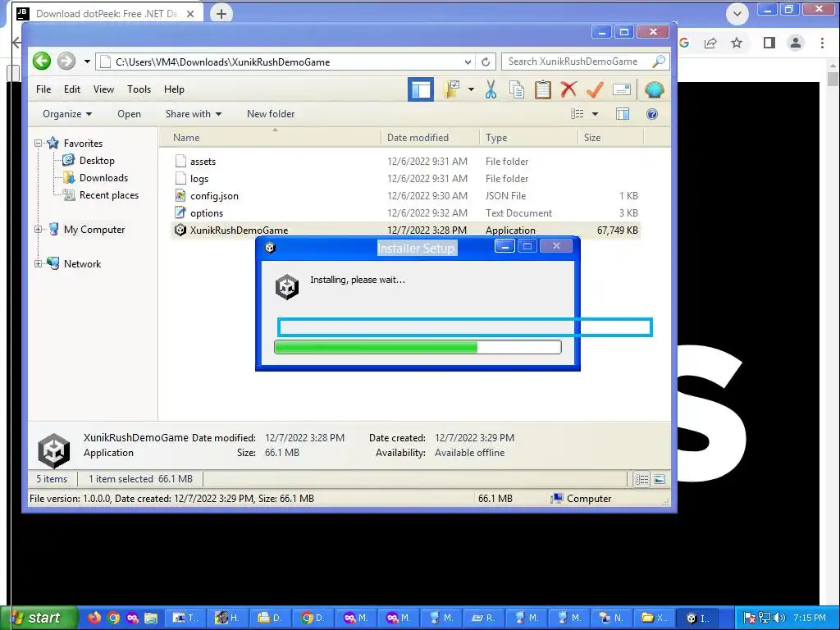Open the Tools menu
Screen dimensions: 840x630
[x=139, y=89]
